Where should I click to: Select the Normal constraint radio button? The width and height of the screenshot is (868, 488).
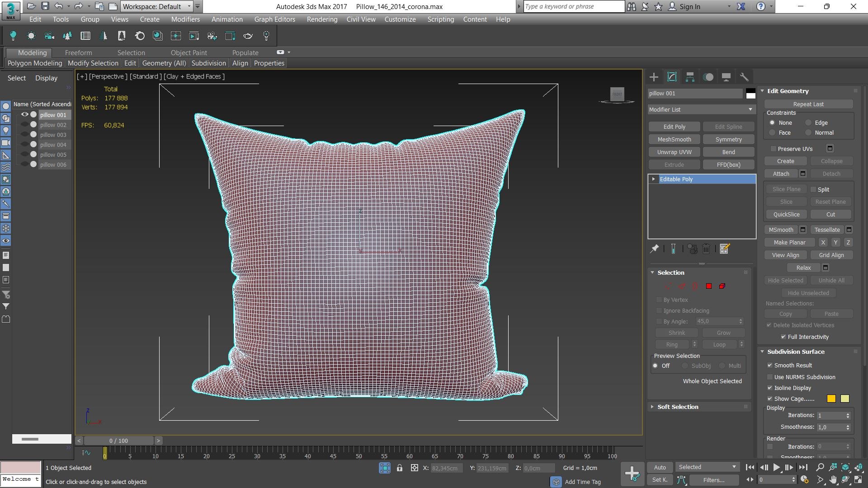808,132
